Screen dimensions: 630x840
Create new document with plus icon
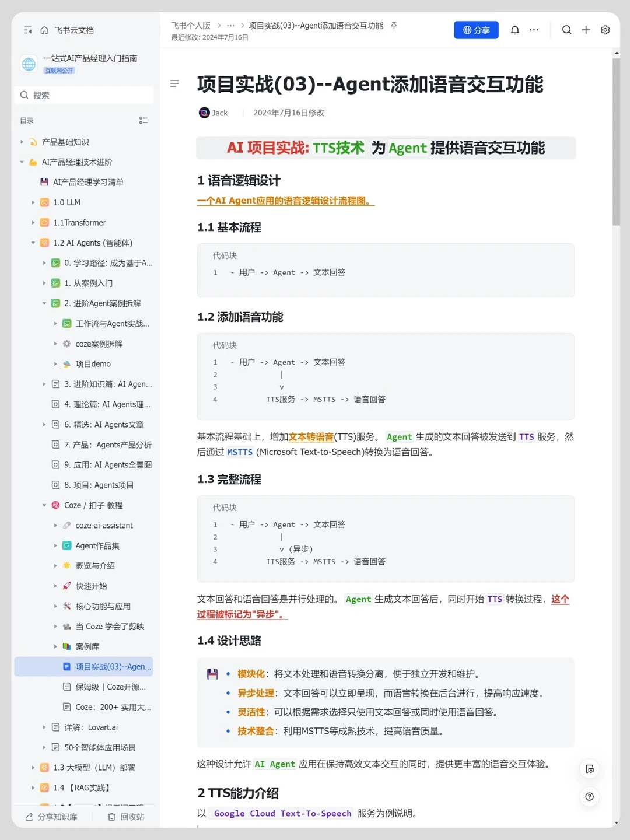pos(586,30)
